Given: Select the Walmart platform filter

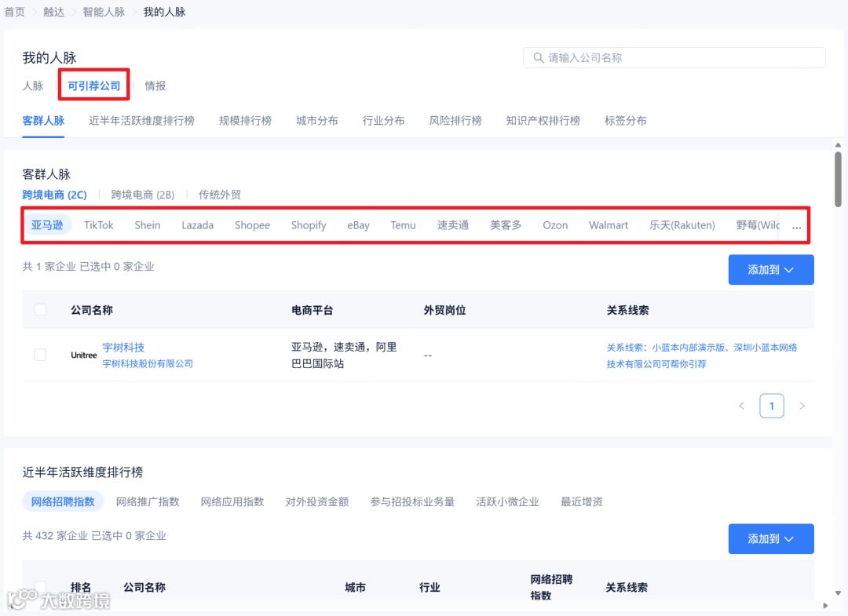Looking at the screenshot, I should (609, 225).
